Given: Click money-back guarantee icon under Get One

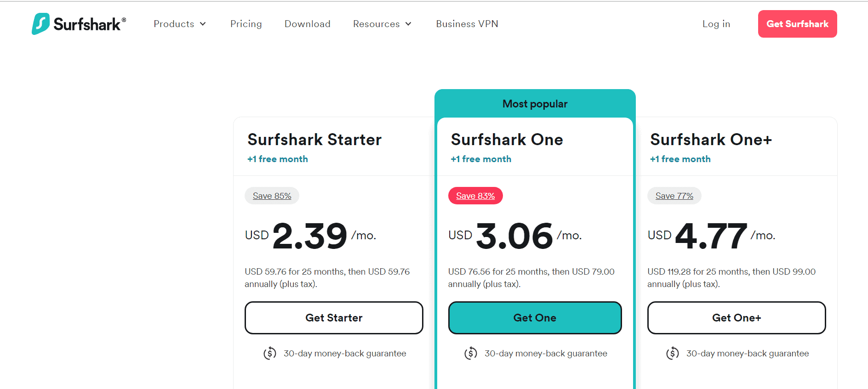Looking at the screenshot, I should tap(471, 353).
